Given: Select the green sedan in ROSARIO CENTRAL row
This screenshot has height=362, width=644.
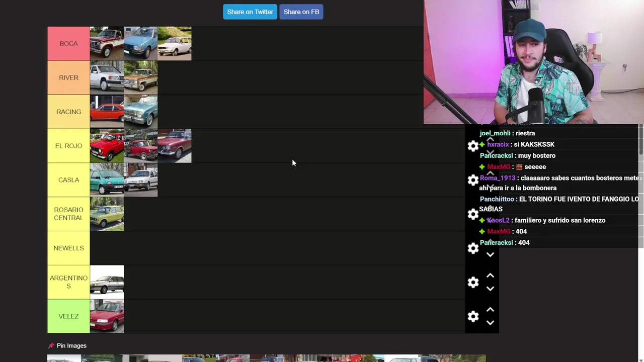Looking at the screenshot, I should [107, 214].
